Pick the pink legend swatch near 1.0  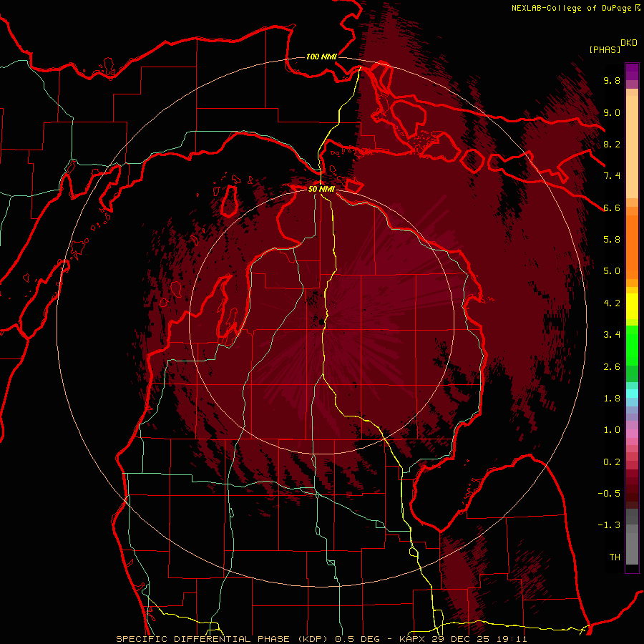632,434
